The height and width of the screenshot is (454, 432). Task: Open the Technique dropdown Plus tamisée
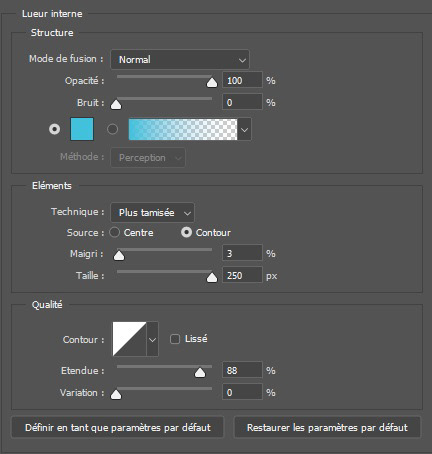pyautogui.click(x=152, y=212)
